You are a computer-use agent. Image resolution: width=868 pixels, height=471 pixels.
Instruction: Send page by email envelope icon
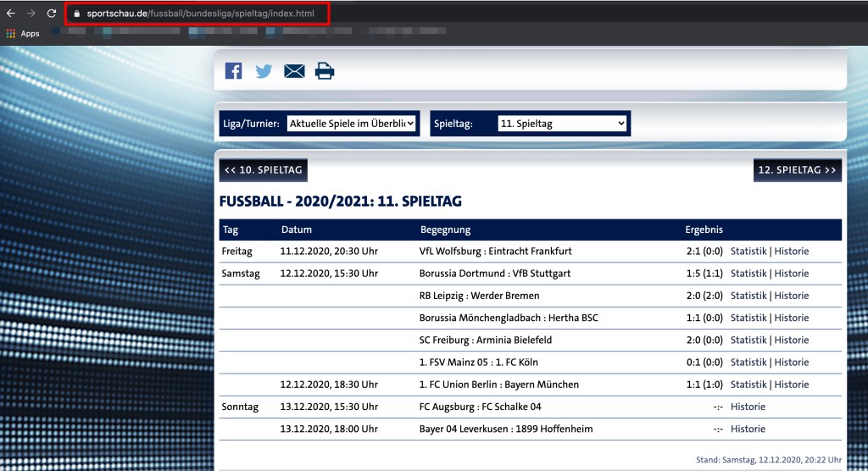point(294,71)
